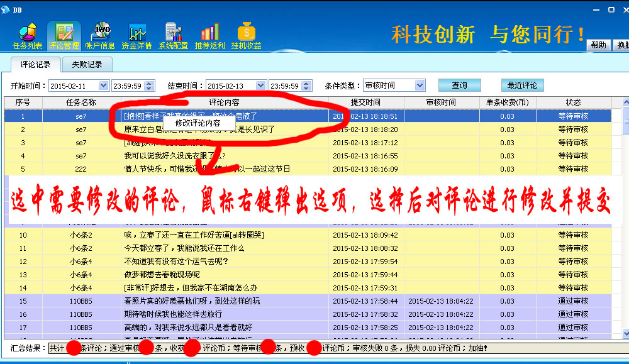This screenshot has width=629, height=364.
Task: Click the 汇总结果 summary text field
Action: [338, 348]
